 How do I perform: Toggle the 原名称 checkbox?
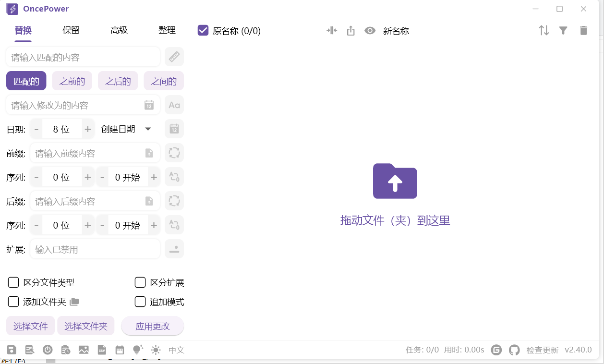tap(203, 30)
